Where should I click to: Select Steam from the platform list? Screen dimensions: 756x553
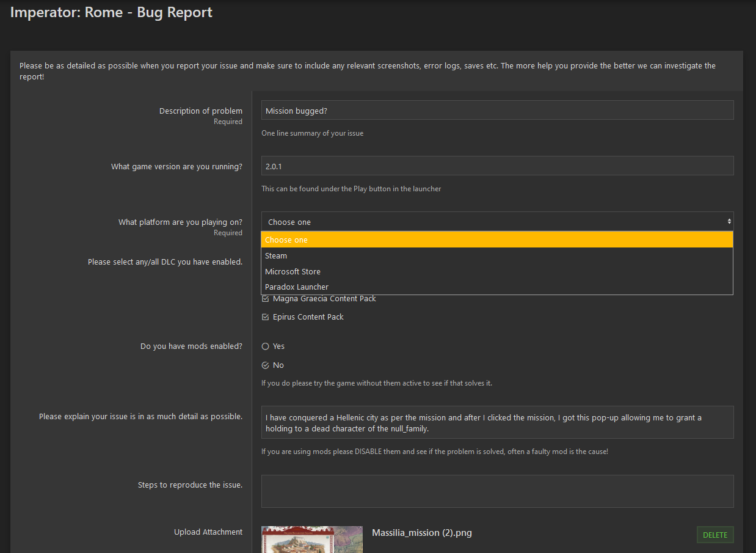tap(497, 255)
